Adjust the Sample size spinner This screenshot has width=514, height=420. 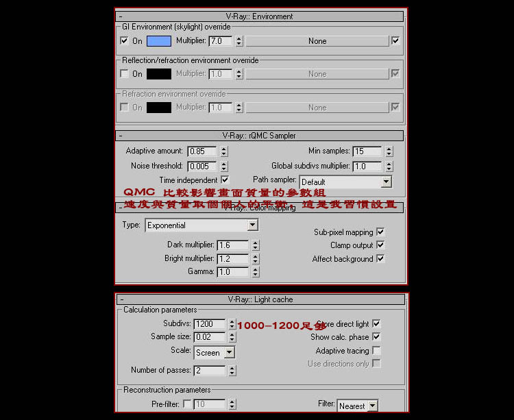point(232,337)
